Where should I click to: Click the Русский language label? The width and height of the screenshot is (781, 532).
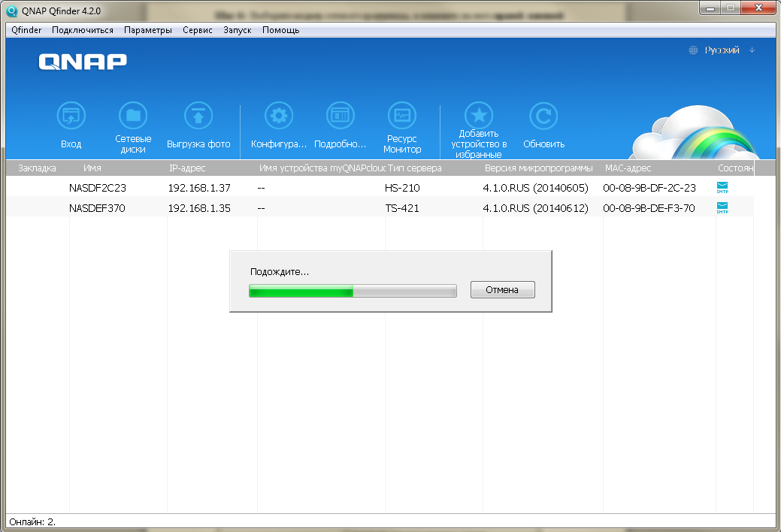(x=722, y=50)
